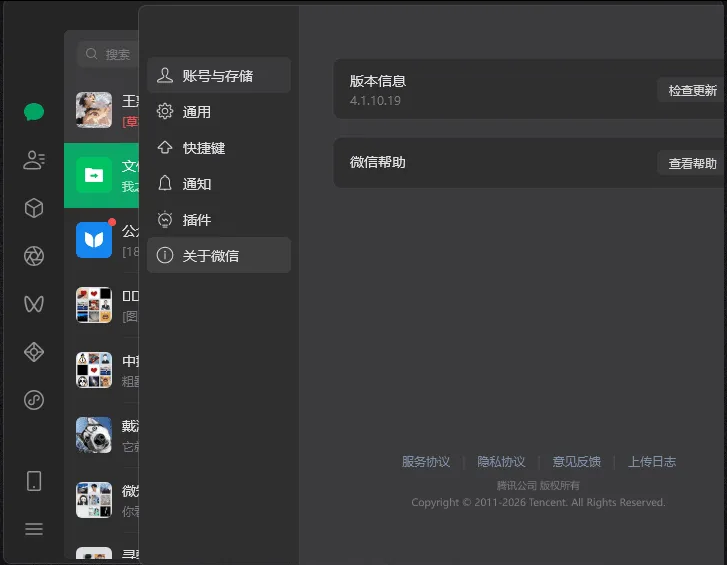The image size is (727, 565).
Task: Click the 上传日志 link
Action: (651, 462)
